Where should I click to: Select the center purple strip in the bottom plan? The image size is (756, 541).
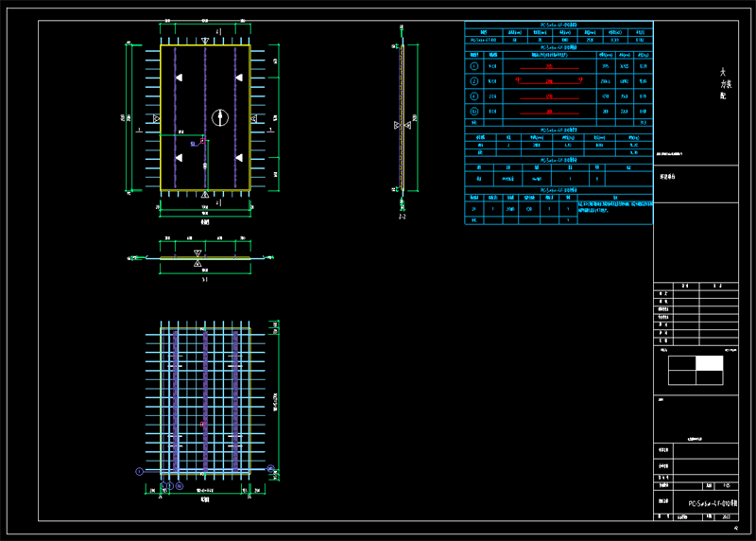click(205, 401)
